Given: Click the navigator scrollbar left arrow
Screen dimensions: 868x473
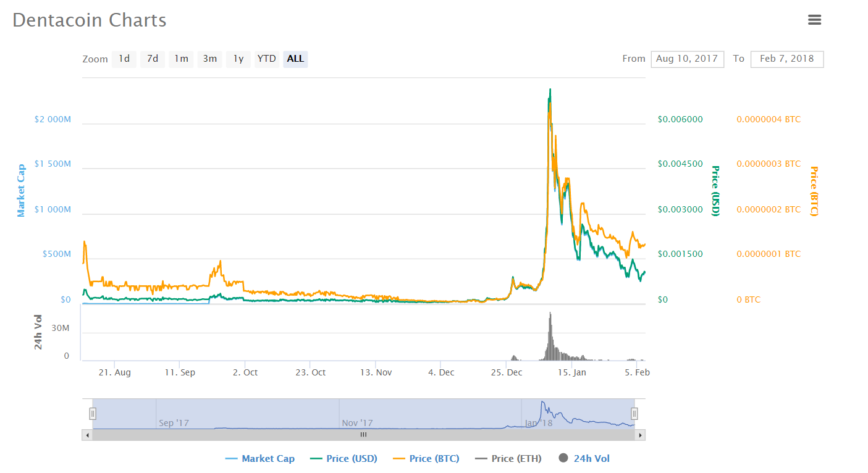Looking at the screenshot, I should click(x=87, y=435).
